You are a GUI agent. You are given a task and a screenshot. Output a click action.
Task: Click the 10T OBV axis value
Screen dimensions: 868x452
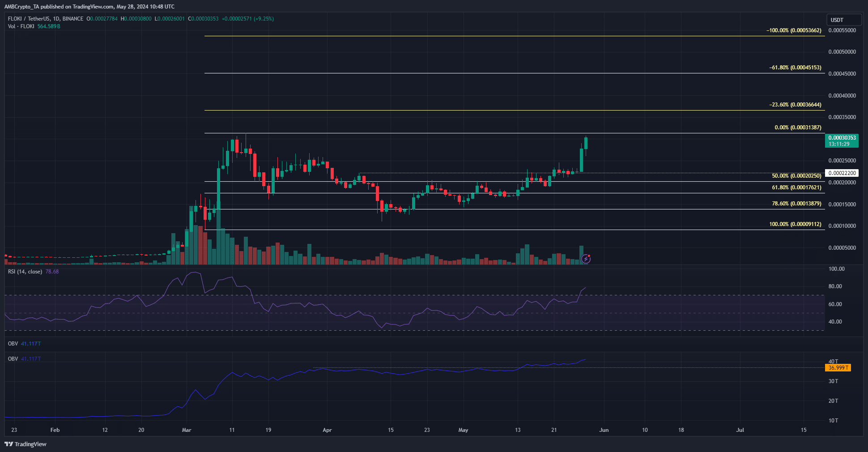(833, 421)
